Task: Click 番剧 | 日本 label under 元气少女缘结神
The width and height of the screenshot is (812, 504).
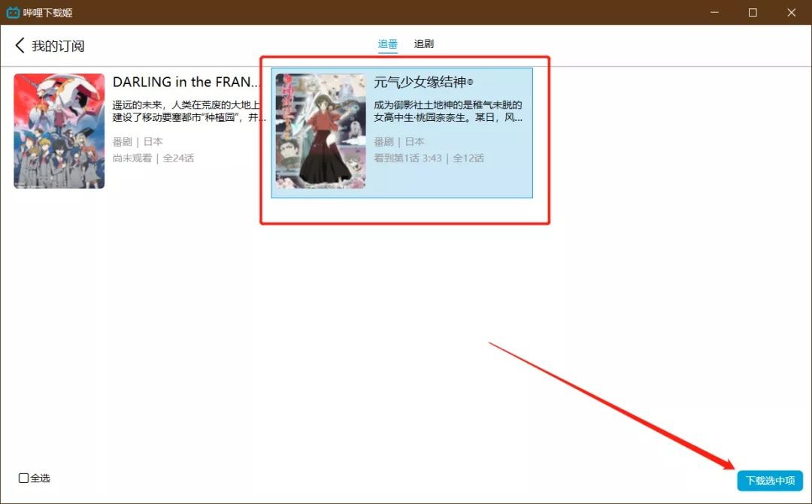Action: click(399, 142)
